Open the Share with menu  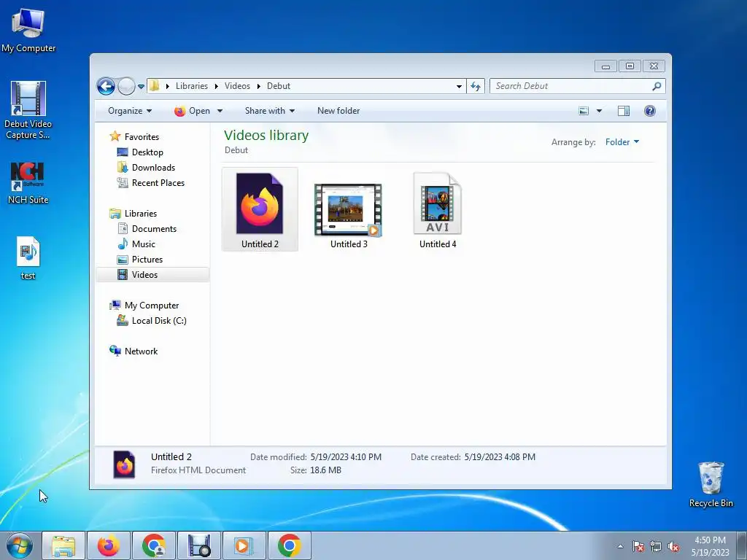tap(270, 111)
